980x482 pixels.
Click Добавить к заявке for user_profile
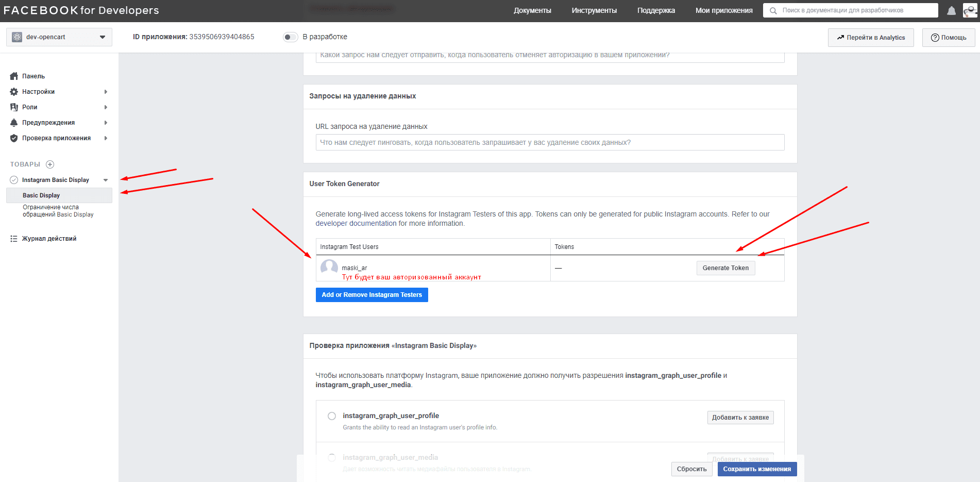tap(740, 418)
